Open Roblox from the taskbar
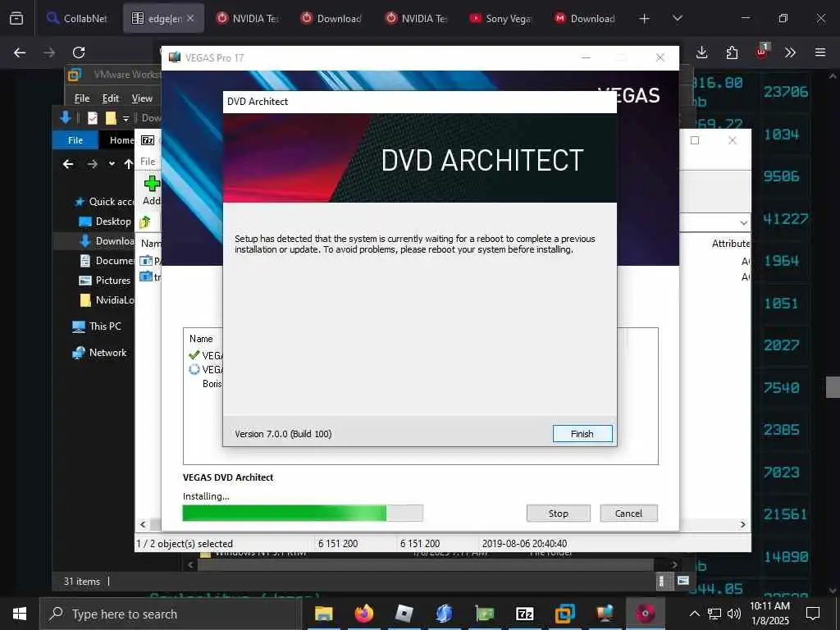This screenshot has width=840, height=630. pyautogui.click(x=404, y=614)
